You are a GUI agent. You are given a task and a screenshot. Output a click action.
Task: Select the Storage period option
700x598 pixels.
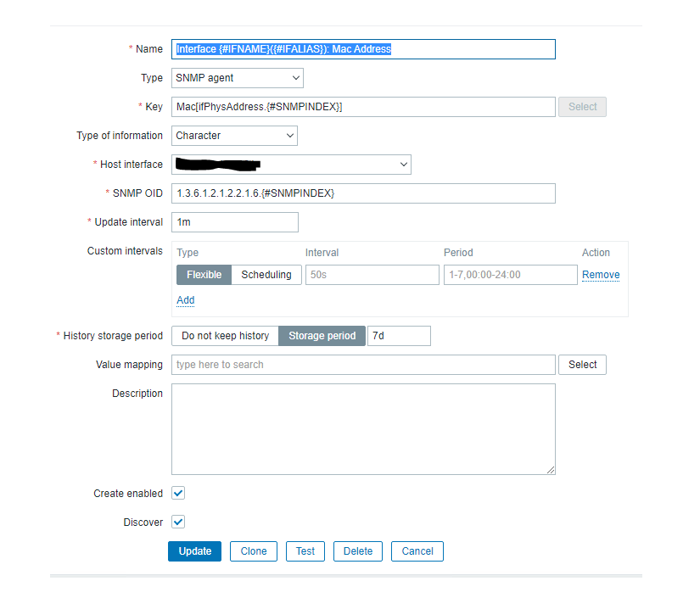point(322,336)
